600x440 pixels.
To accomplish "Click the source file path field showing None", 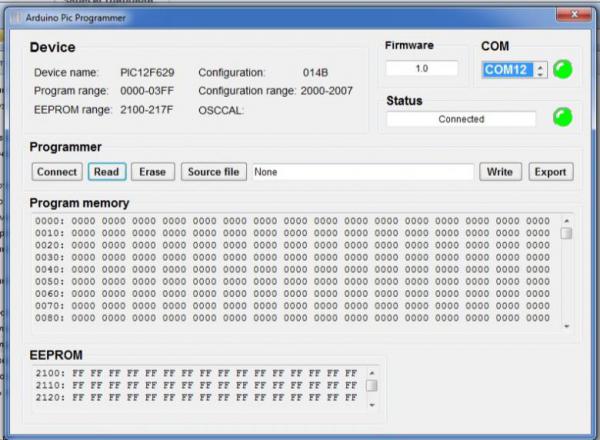I will [x=363, y=172].
